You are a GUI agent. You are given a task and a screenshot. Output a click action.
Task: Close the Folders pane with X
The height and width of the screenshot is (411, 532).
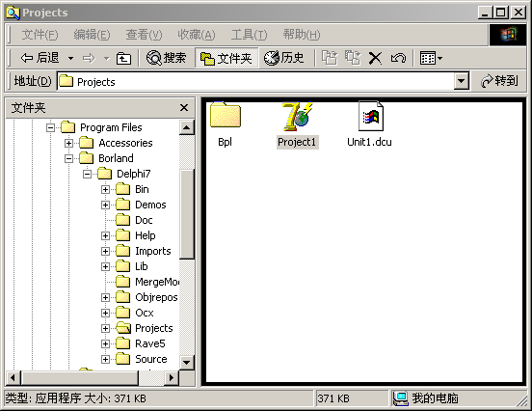point(184,108)
